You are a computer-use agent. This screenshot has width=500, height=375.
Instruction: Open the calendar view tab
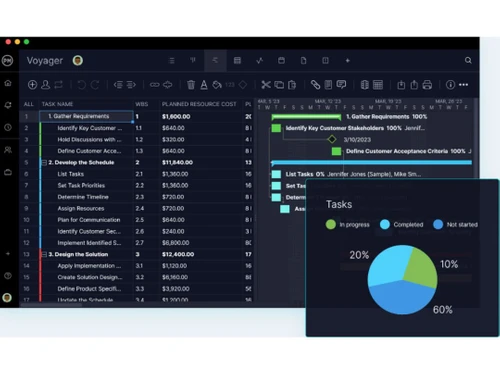pyautogui.click(x=281, y=60)
